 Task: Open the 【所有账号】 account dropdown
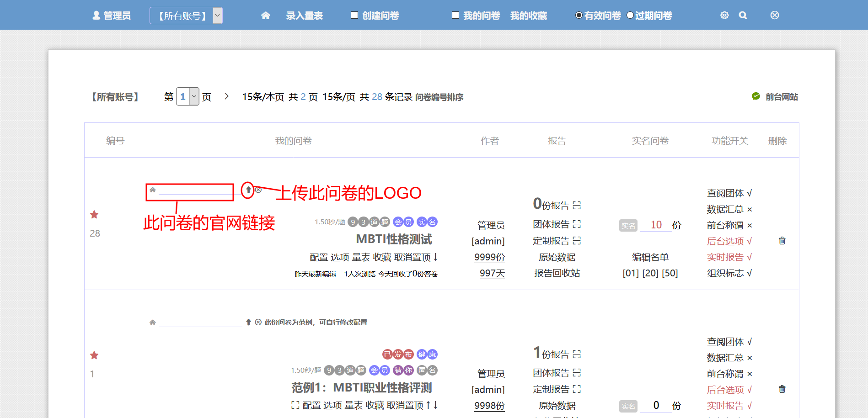pyautogui.click(x=186, y=16)
